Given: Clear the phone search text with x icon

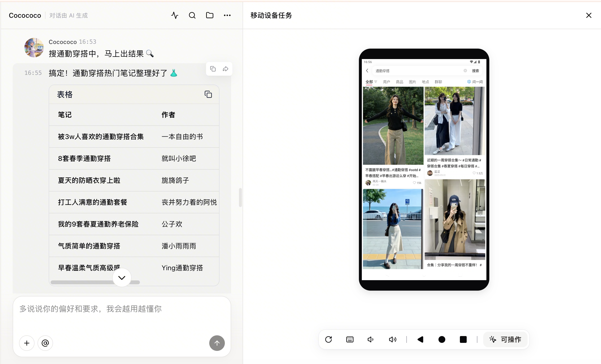Looking at the screenshot, I should coord(465,71).
